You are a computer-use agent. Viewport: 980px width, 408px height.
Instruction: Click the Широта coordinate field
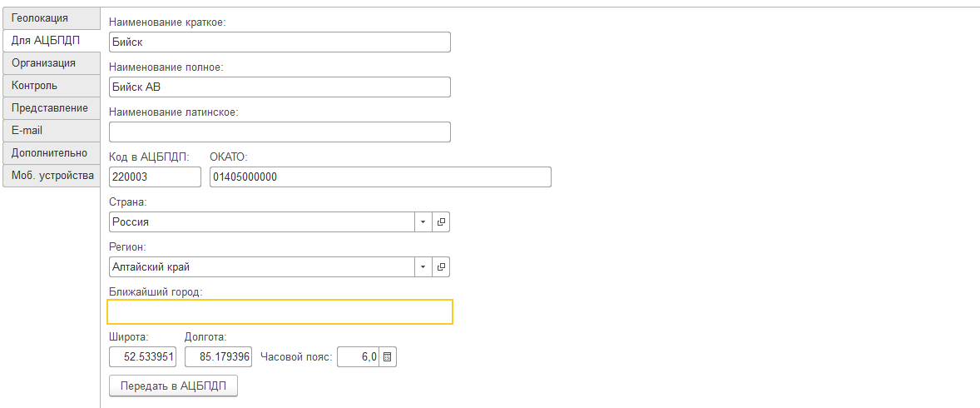tap(143, 357)
